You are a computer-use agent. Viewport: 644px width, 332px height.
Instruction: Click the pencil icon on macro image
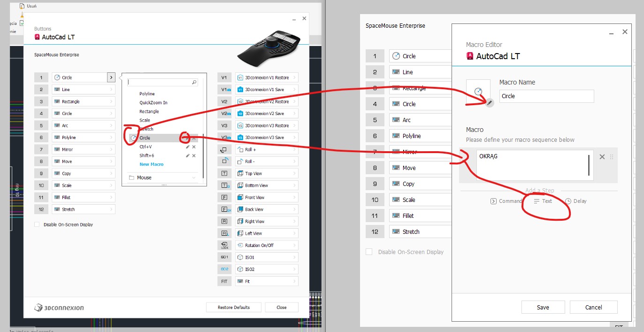coord(490,102)
